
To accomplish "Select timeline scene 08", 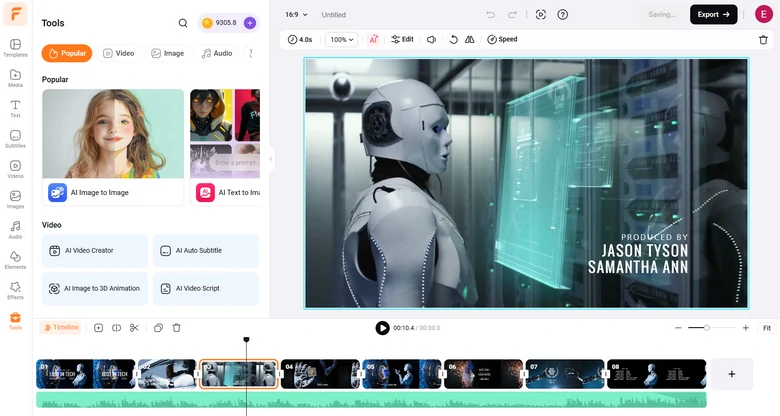I will (656, 374).
